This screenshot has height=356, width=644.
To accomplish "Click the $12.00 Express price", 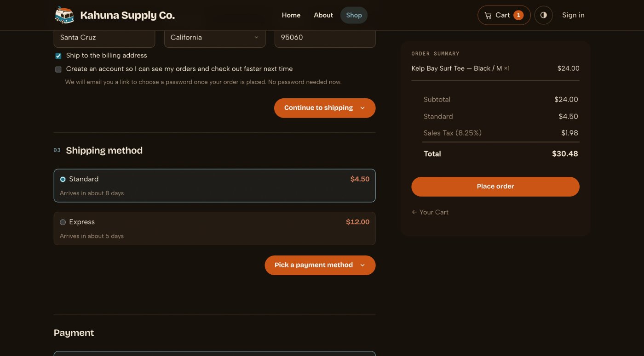I will 358,222.
